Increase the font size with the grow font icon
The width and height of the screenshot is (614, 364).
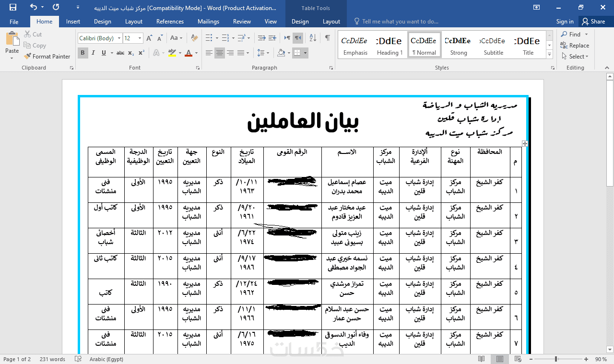pyautogui.click(x=149, y=38)
